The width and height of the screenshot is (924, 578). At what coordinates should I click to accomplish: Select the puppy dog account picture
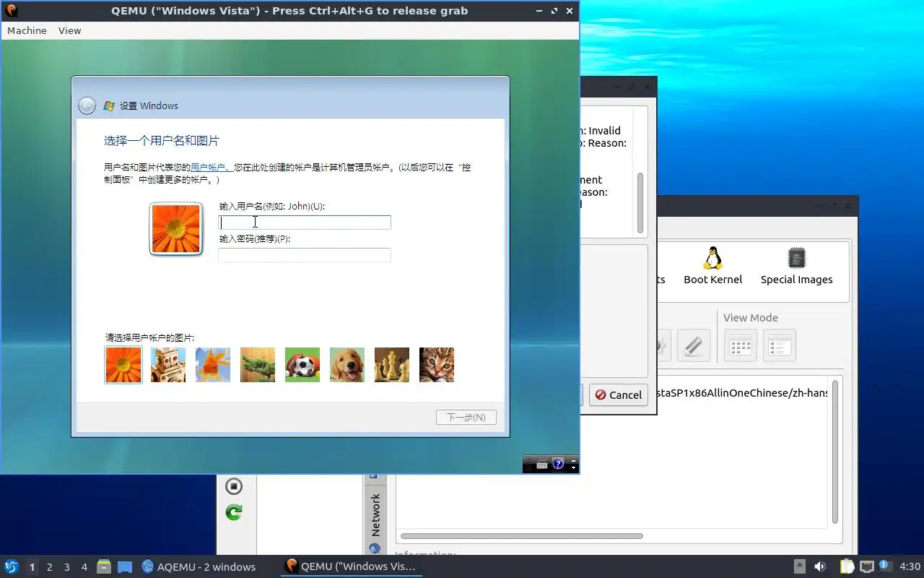[347, 365]
